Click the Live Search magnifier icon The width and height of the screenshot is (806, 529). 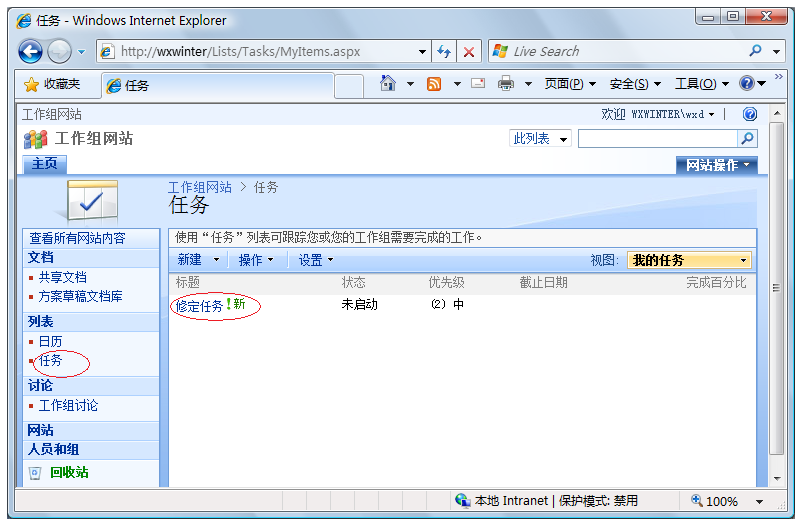tap(755, 50)
